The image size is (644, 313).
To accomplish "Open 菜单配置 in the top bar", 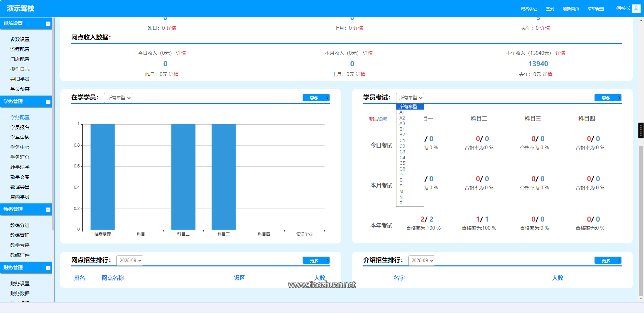I will click(596, 9).
